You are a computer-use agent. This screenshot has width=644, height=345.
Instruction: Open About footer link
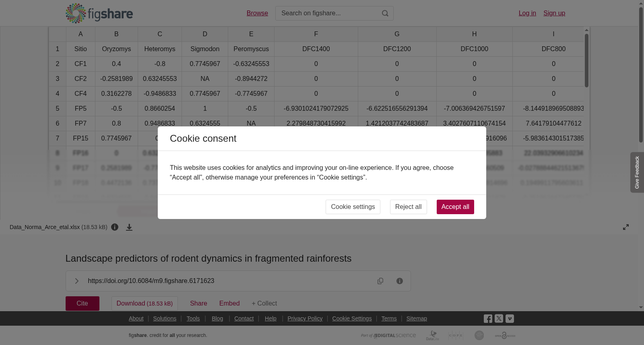136,318
